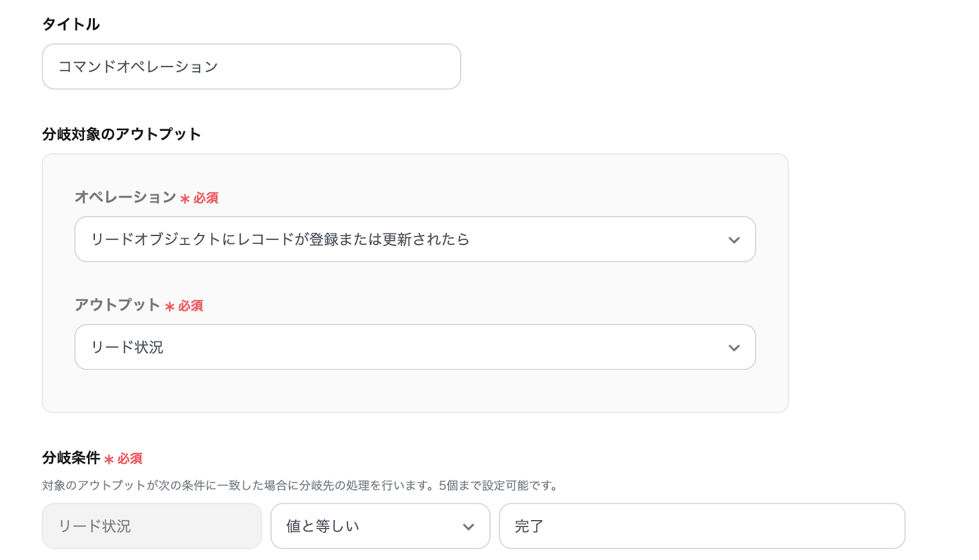Focus the タイトル field containing コマンドオペレーション

pyautogui.click(x=251, y=67)
